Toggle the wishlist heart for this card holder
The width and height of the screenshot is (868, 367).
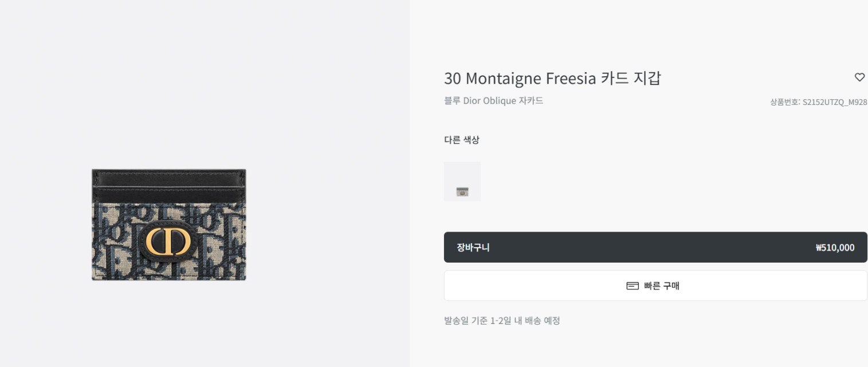(x=859, y=77)
